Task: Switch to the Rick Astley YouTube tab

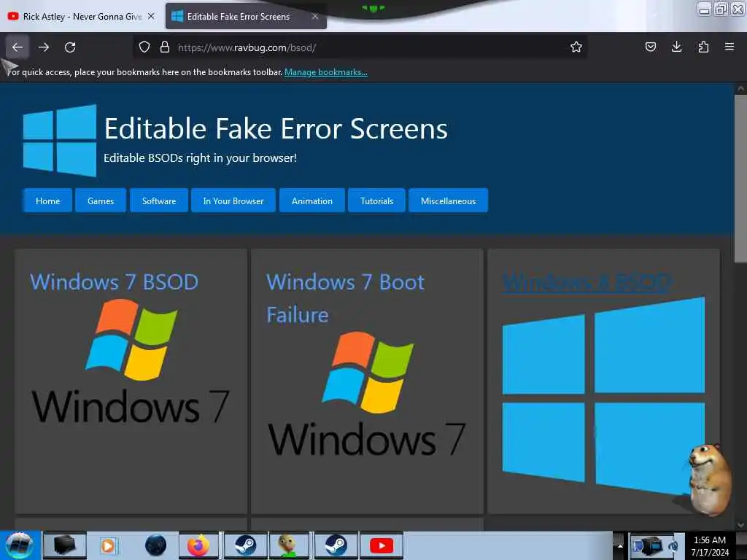Action: coord(82,16)
